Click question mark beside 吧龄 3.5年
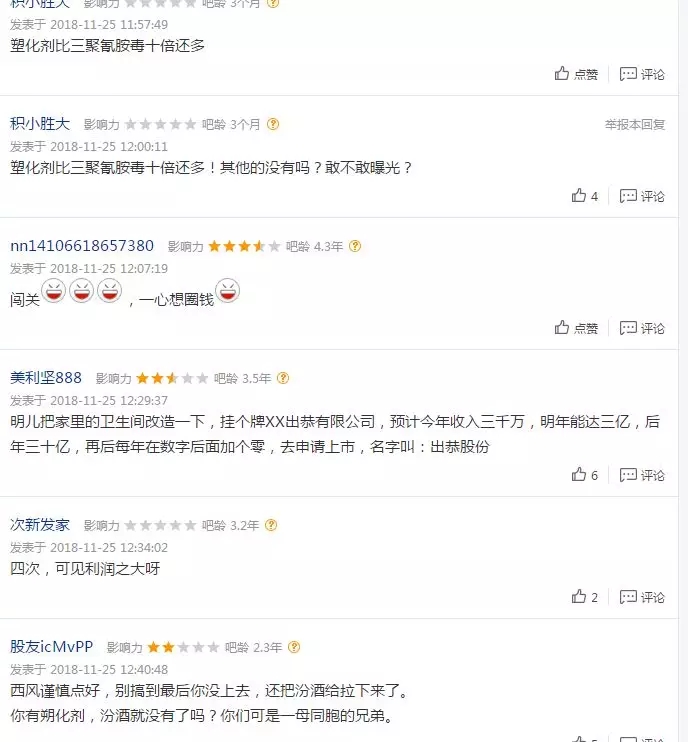This screenshot has height=742, width=688. click(x=283, y=378)
